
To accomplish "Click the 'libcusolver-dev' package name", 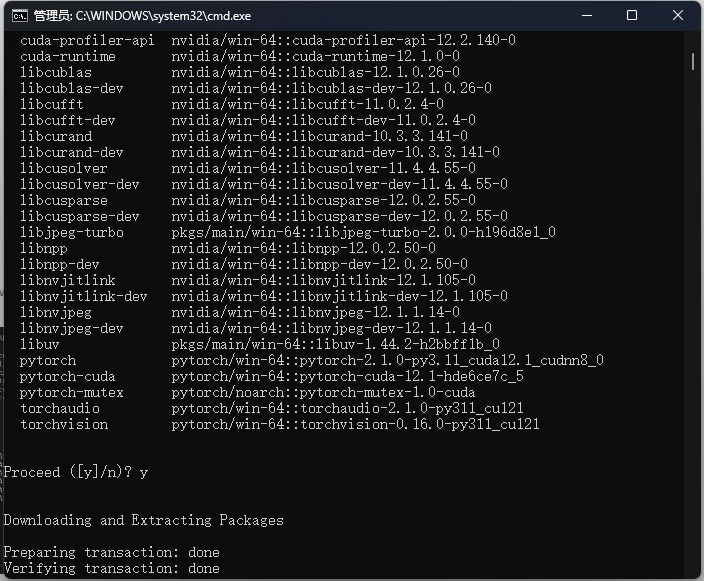I will pos(80,184).
